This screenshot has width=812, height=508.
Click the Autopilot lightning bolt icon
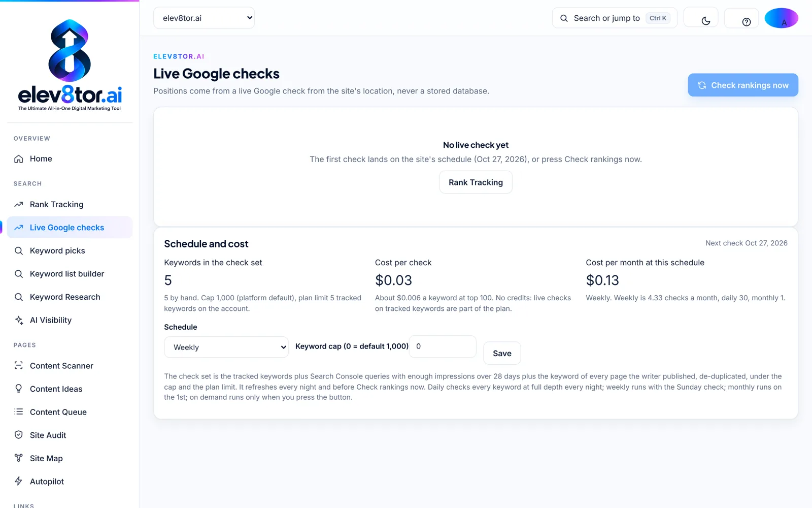[19, 481]
